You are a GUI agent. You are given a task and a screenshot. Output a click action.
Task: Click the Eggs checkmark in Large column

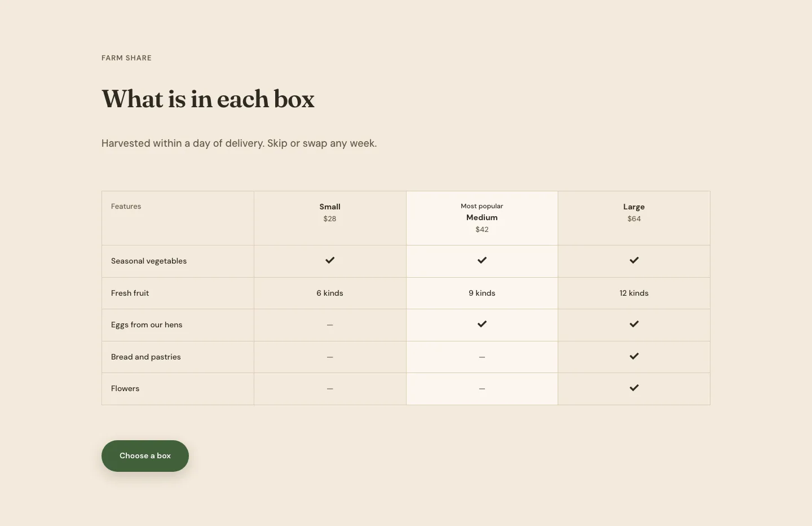pos(634,324)
